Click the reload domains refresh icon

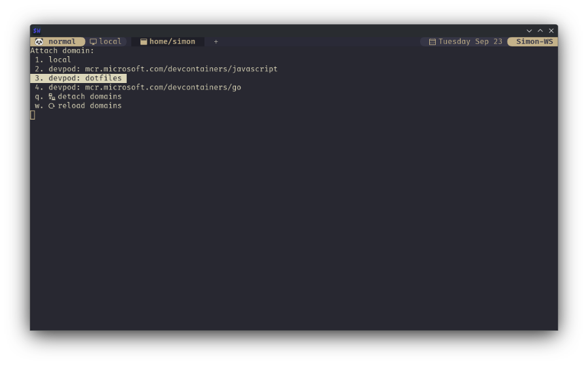[x=52, y=106]
